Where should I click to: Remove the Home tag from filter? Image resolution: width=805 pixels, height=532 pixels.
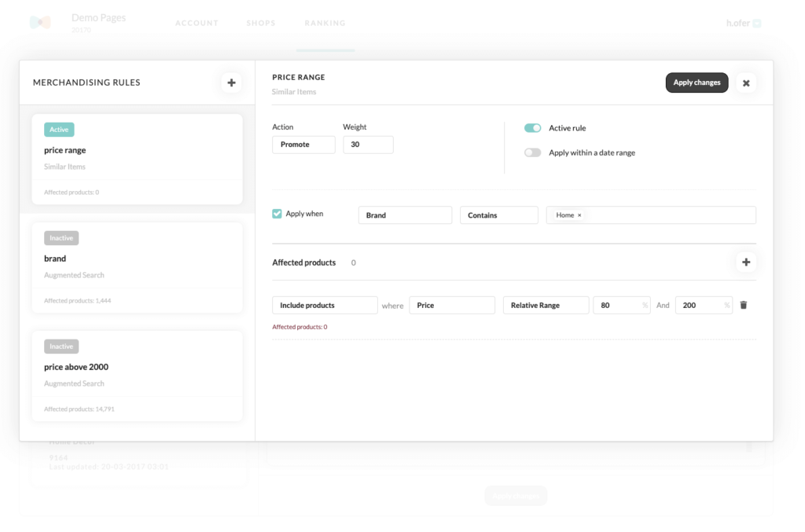tap(579, 215)
